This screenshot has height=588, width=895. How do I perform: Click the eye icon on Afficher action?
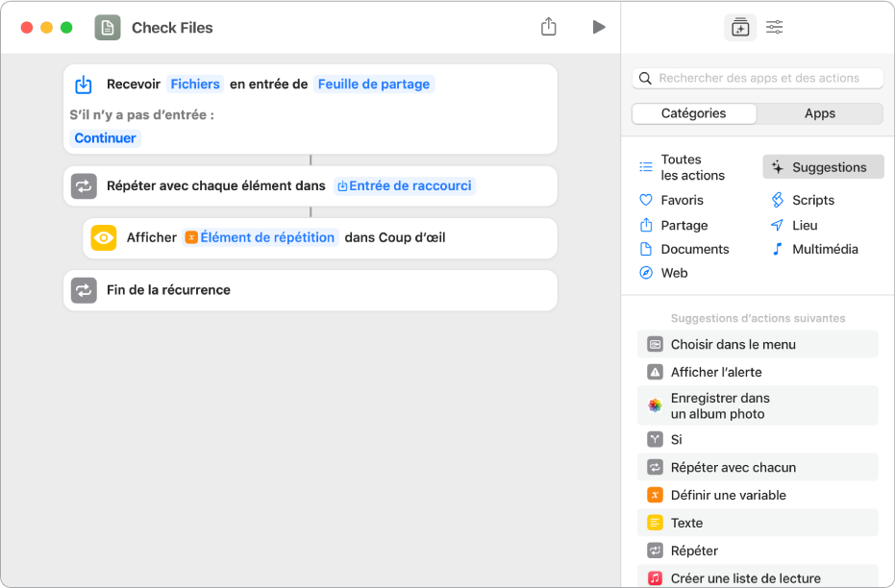[104, 237]
